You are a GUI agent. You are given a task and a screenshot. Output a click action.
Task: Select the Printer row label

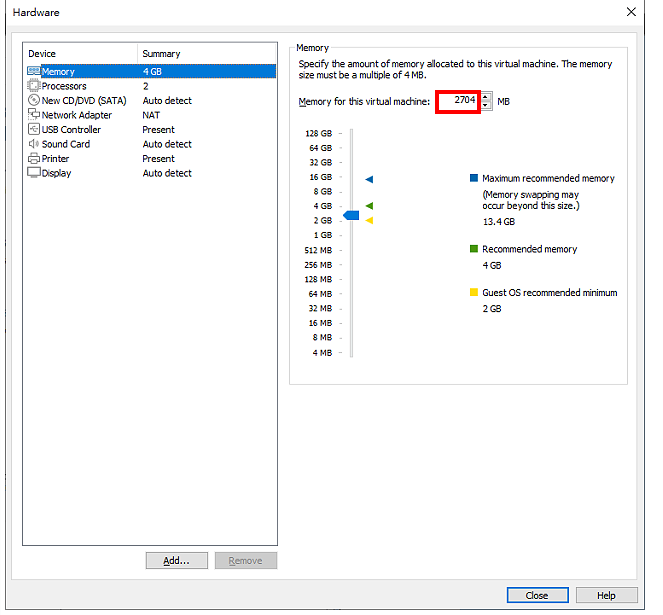[55, 159]
